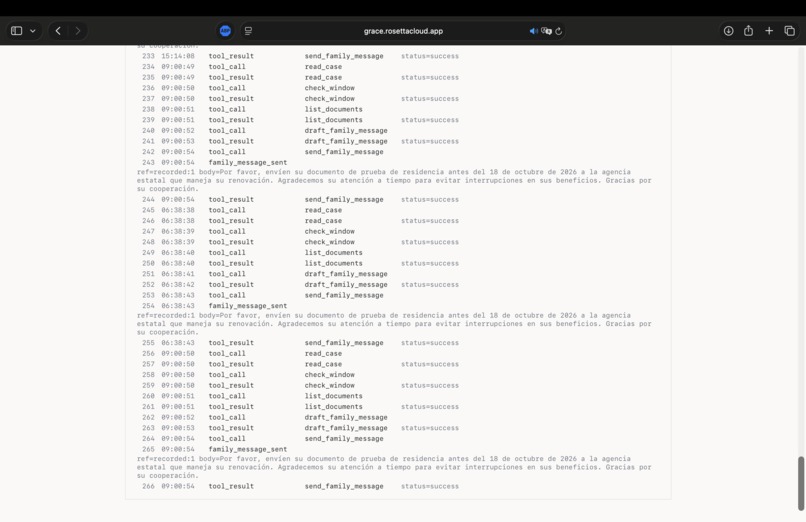Click read_case on line 234
The height and width of the screenshot is (522, 806).
pos(323,67)
